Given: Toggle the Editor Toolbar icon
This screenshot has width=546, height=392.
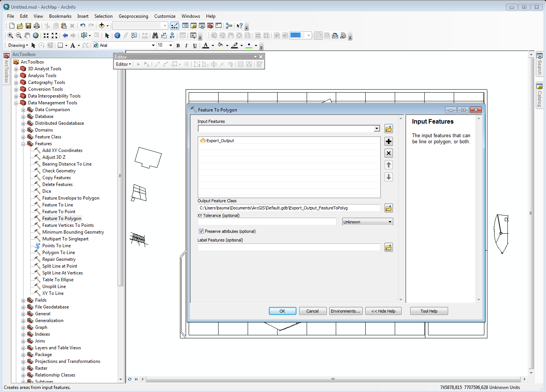Looking at the screenshot, I should coord(175,26).
